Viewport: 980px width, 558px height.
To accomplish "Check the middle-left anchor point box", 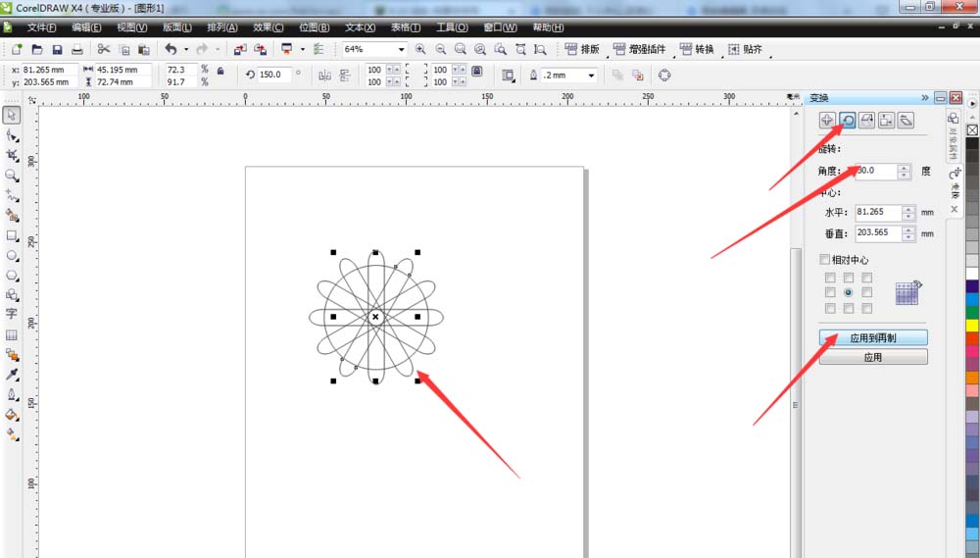I will click(830, 292).
